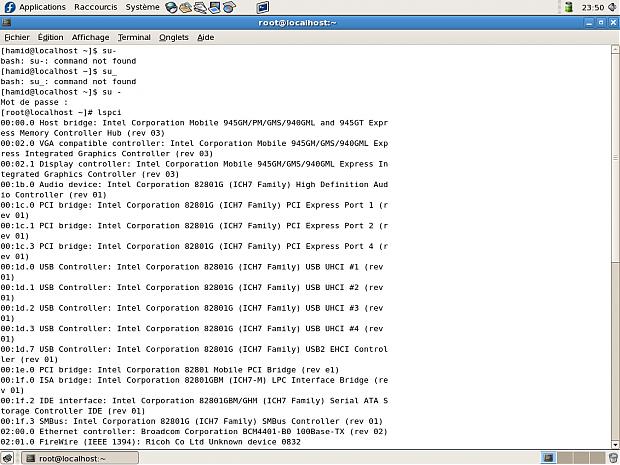Minimize the root@localhost terminal window
The width and height of the screenshot is (620, 465).
(x=589, y=23)
